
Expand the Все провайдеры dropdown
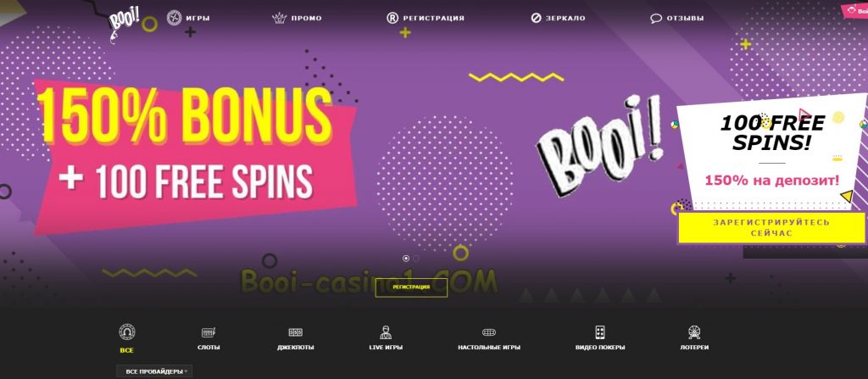[154, 371]
